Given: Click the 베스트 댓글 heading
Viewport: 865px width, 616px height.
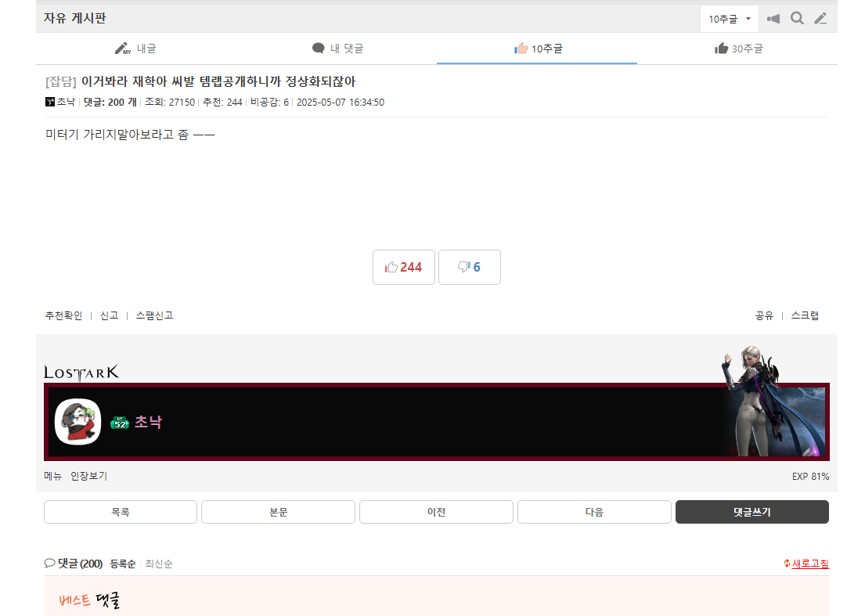Looking at the screenshot, I should click(x=89, y=600).
